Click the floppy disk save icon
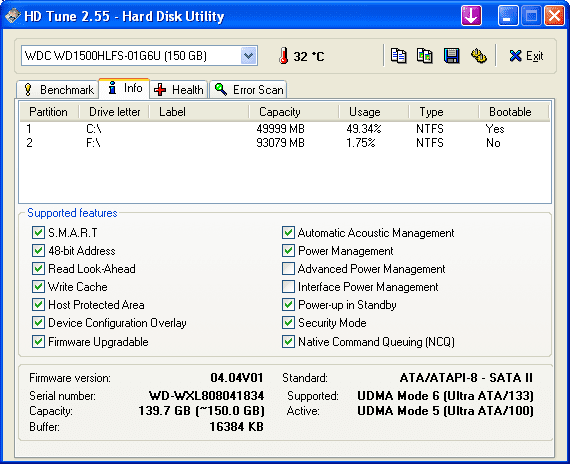Screen dimensions: 570x464 point(451,56)
